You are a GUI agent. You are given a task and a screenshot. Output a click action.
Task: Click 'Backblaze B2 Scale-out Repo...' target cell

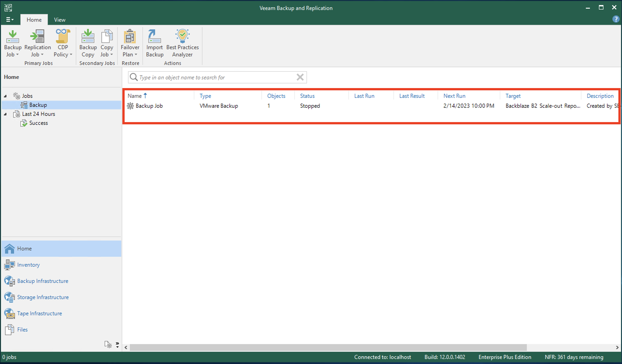click(x=543, y=106)
